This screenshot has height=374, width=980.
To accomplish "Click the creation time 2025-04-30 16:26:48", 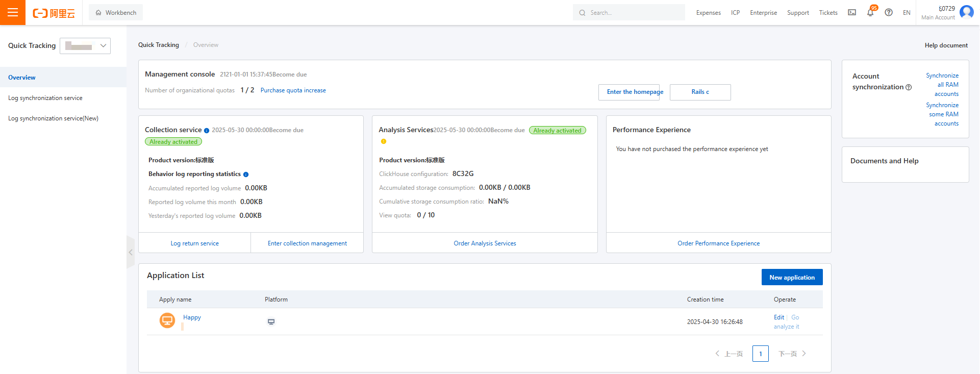I will click(x=715, y=322).
